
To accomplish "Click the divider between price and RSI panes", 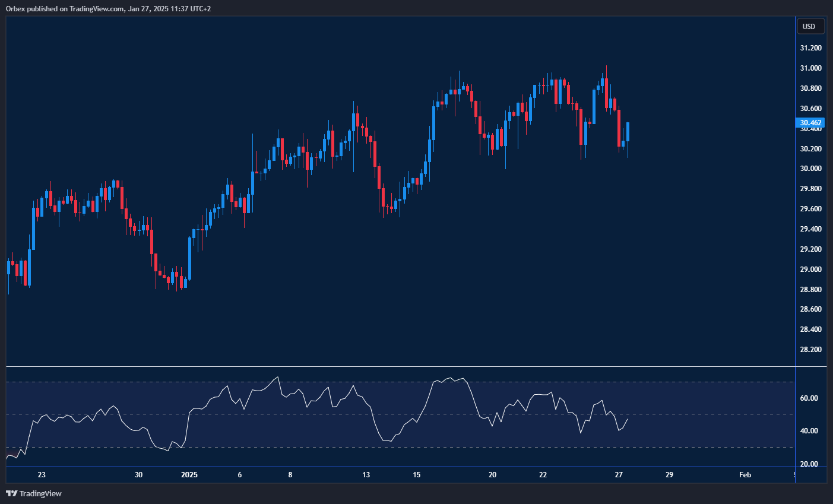I will [x=416, y=367].
